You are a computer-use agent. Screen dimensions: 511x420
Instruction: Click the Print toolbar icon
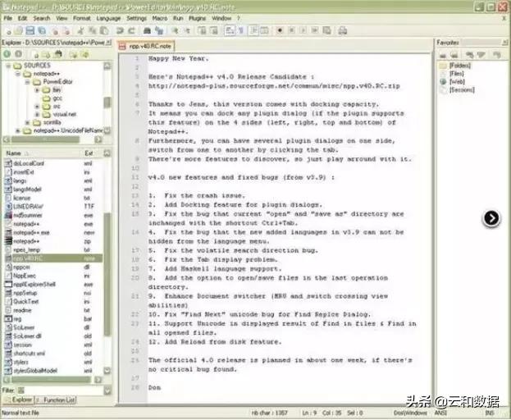[x=342, y=30]
